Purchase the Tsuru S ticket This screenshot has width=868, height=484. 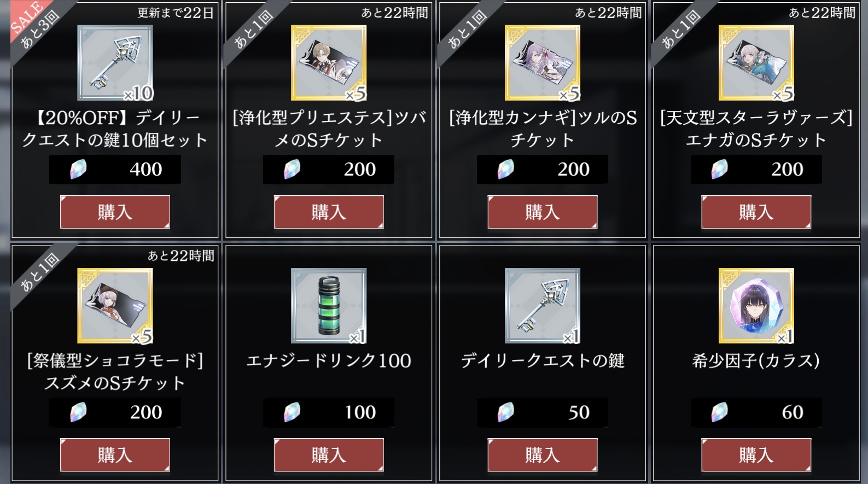[x=543, y=212]
